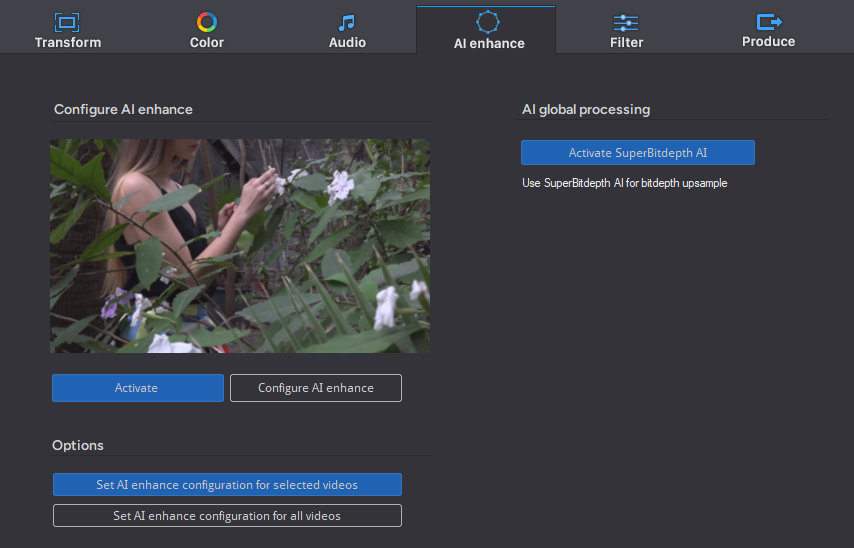The width and height of the screenshot is (854, 548).
Task: Click the video preview thumbnail
Action: coord(240,246)
